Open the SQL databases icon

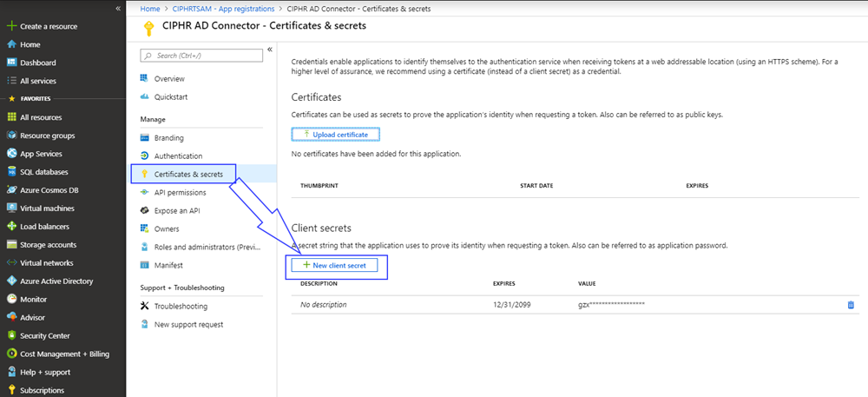coord(11,172)
